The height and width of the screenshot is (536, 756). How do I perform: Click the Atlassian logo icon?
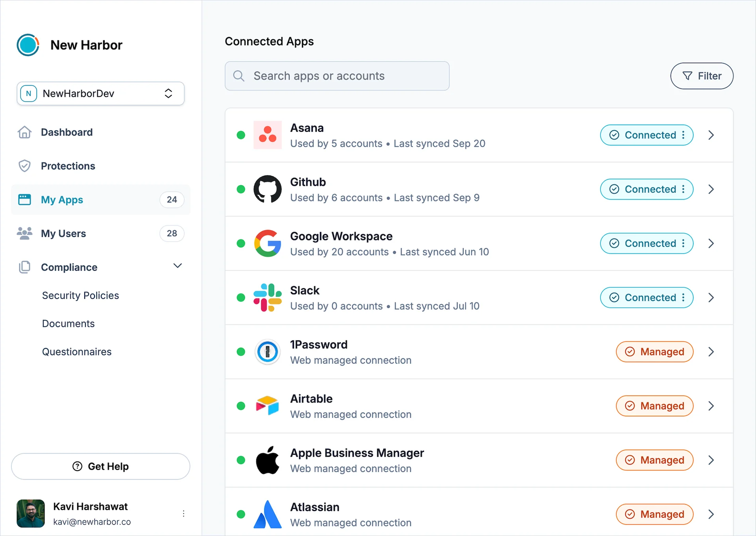[x=267, y=514]
